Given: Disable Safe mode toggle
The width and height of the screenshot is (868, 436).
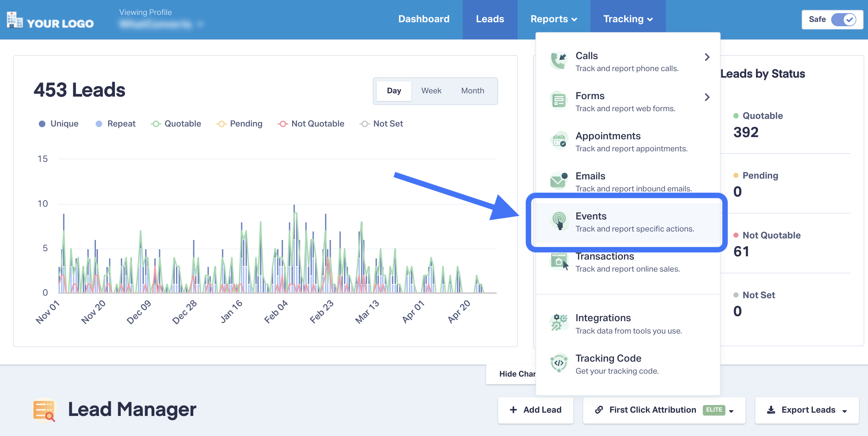Looking at the screenshot, I should 844,20.
